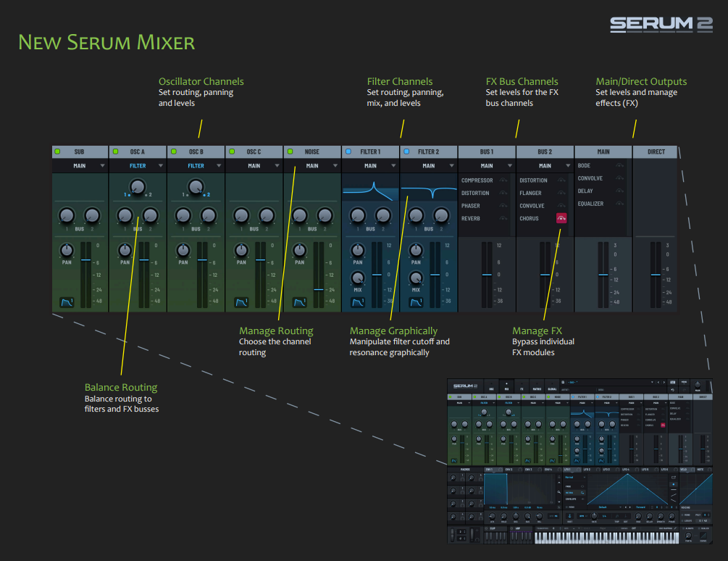Click the MAIN output level fader
The image size is (728, 561).
pyautogui.click(x=603, y=275)
